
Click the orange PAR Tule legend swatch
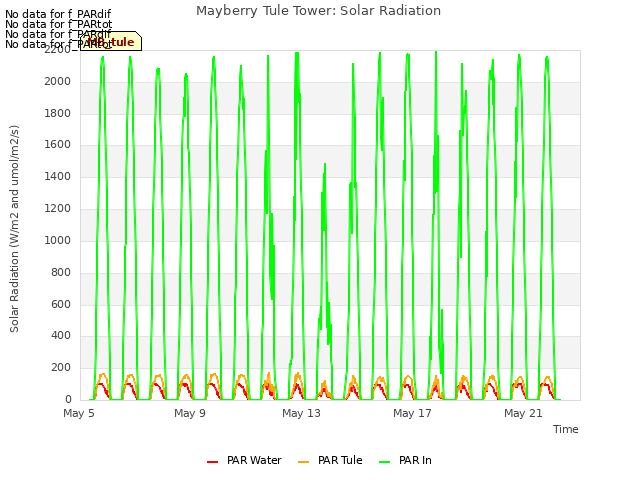[x=304, y=462]
